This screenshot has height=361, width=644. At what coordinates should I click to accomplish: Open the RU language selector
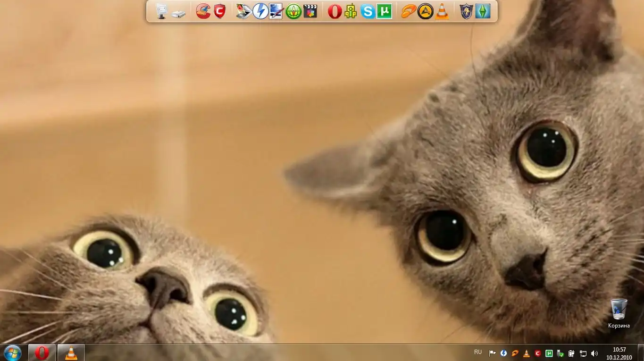coord(478,352)
